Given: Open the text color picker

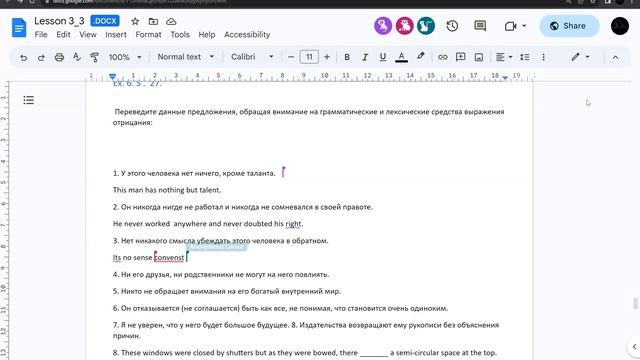Looking at the screenshot, I should (x=401, y=57).
